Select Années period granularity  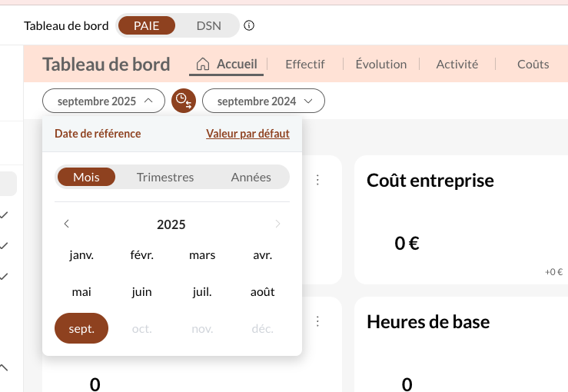click(x=251, y=177)
